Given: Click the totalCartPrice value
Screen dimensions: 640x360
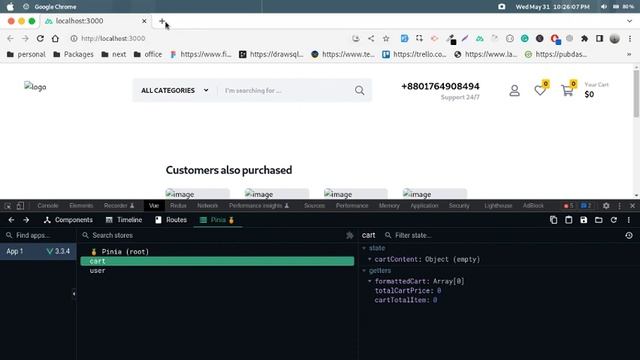Looking at the screenshot, I should [x=439, y=291].
